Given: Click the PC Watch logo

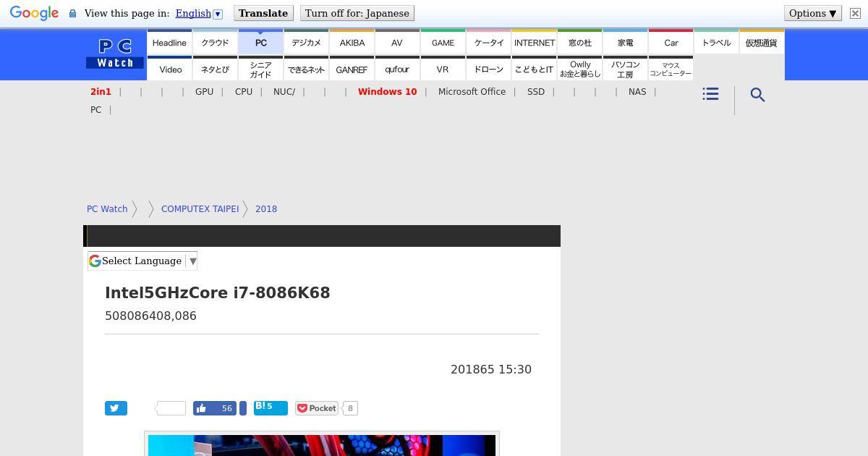Looking at the screenshot, I should [115, 54].
